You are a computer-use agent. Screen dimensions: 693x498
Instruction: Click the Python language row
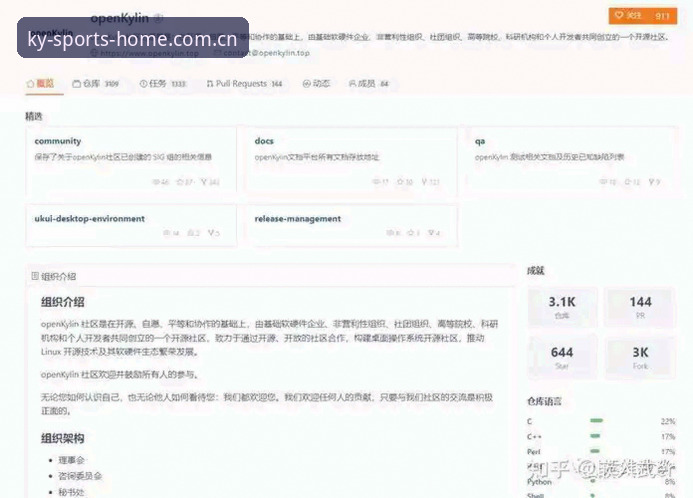[x=601, y=482]
